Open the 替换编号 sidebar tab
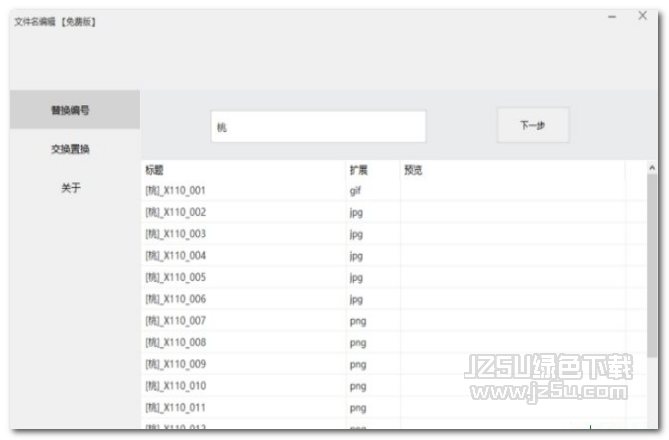The image size is (669, 440). point(71,110)
